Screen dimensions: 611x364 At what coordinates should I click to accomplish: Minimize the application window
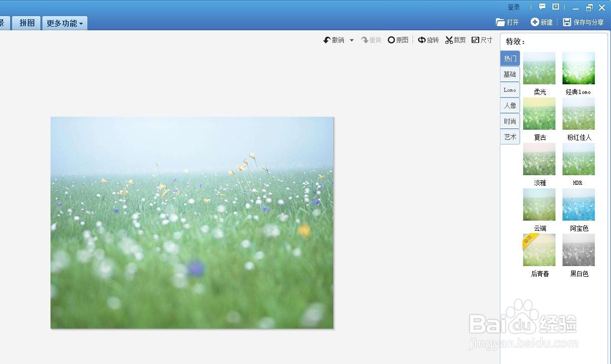pos(576,8)
